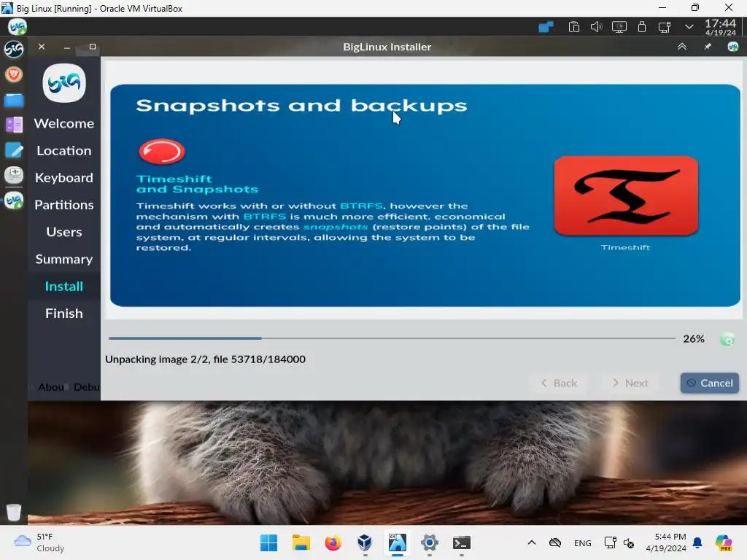The width and height of the screenshot is (747, 560).
Task: Click the About link in installer sidebar
Action: point(51,387)
